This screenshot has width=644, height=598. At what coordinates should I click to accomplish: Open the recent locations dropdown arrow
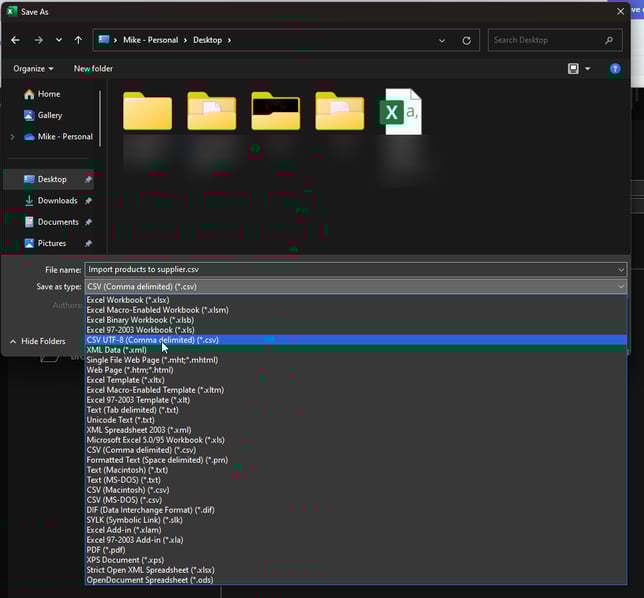pos(59,40)
